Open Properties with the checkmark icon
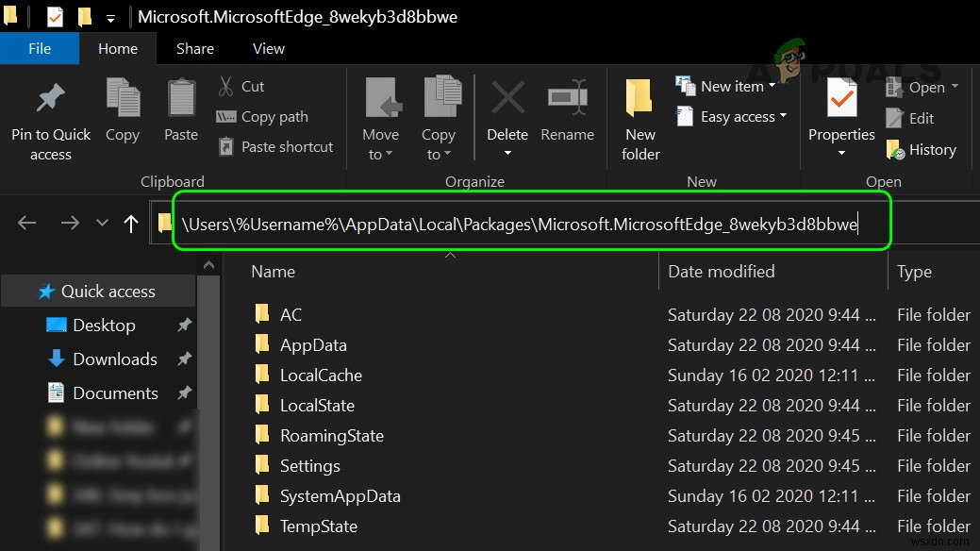 (x=841, y=99)
